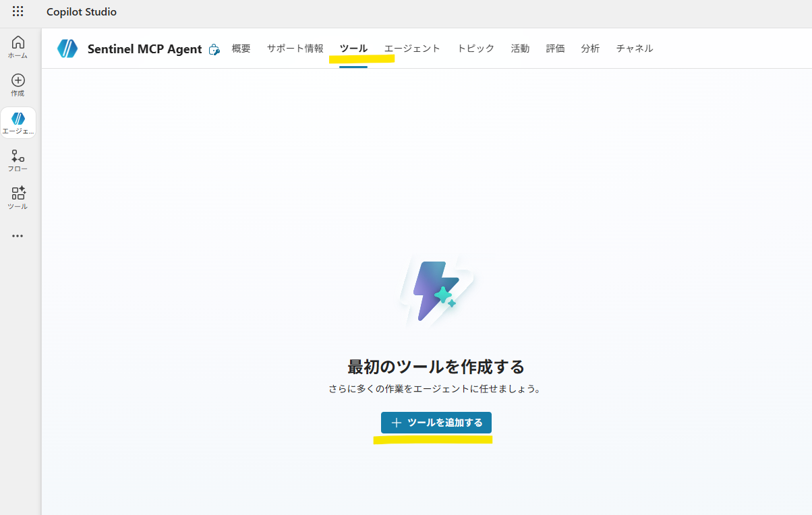Select the ツール tab in top navigation
Viewport: 812px width, 515px height.
(353, 49)
